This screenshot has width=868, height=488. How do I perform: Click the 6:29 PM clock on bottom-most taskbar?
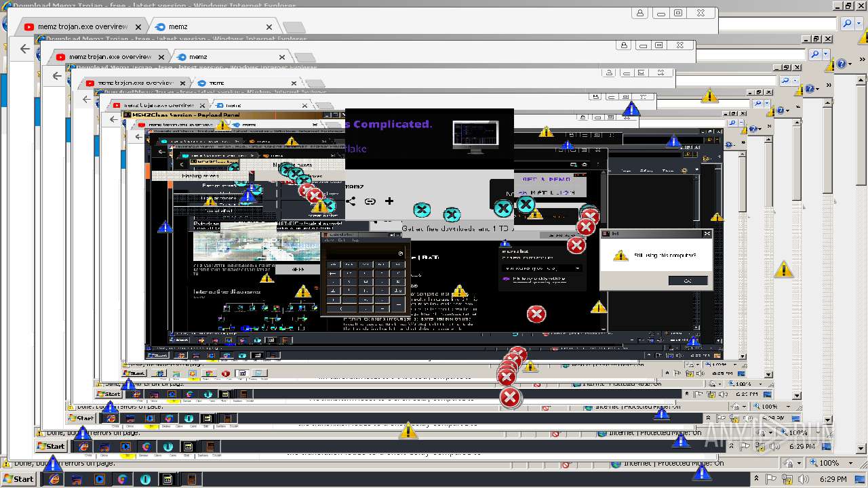coord(833,479)
